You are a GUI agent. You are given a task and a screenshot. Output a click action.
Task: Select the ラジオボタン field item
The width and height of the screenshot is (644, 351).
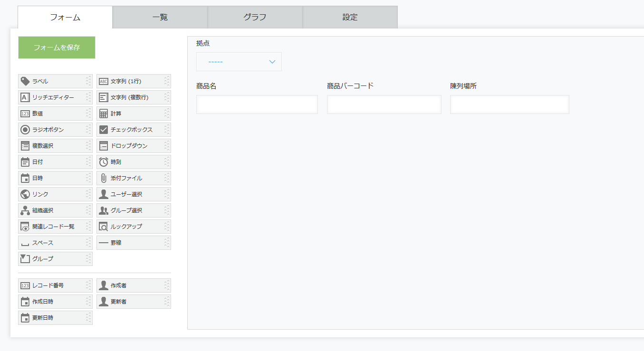coord(55,130)
